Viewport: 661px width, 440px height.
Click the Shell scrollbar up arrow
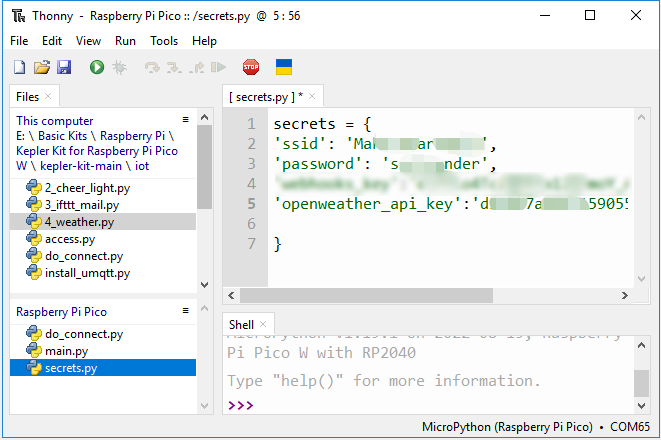641,346
